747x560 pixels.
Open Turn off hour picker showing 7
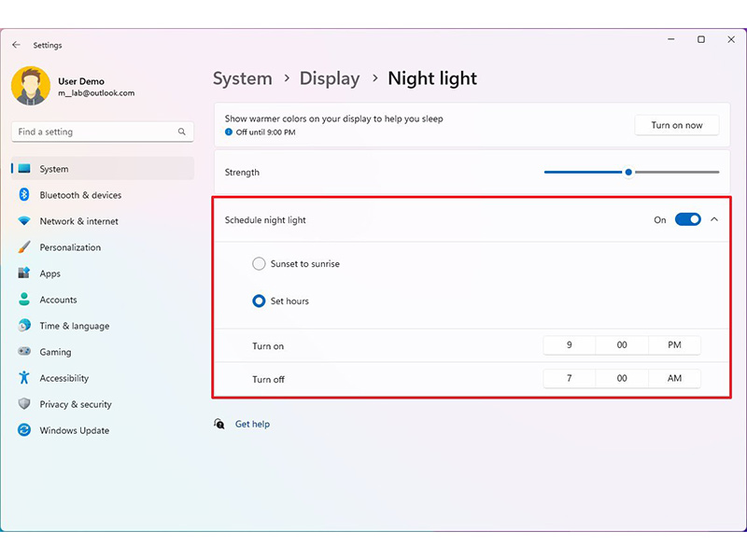click(x=570, y=378)
